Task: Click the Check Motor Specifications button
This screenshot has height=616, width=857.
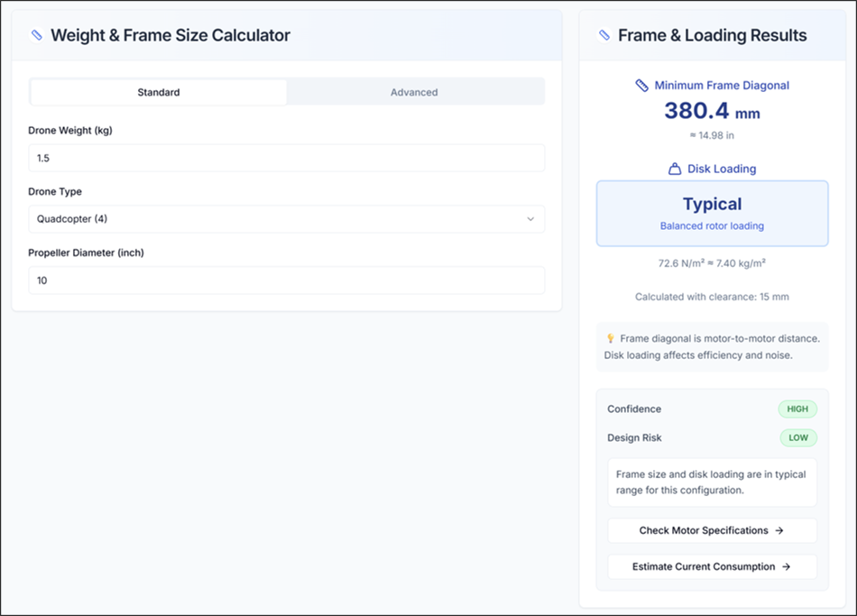Action: click(712, 530)
